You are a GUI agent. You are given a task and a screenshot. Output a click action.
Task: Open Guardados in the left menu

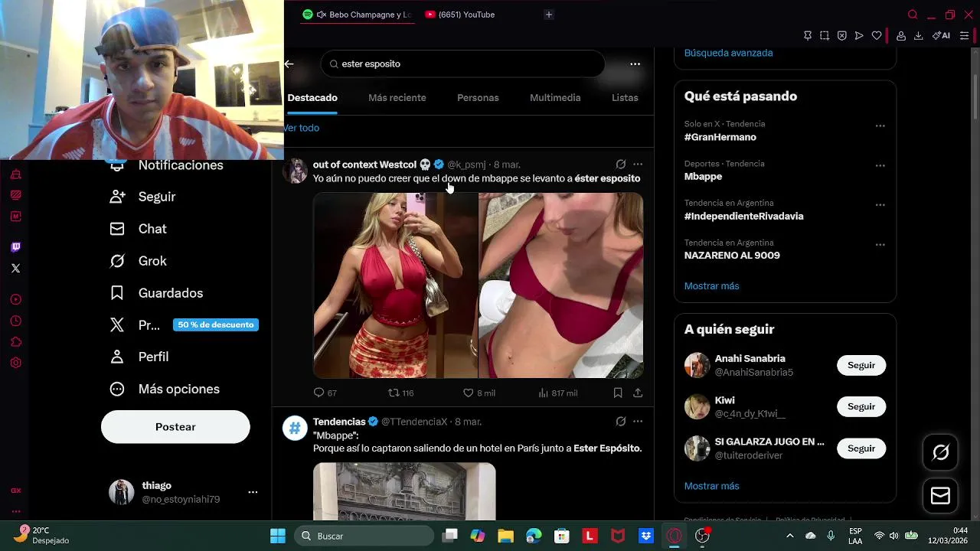tap(156, 293)
